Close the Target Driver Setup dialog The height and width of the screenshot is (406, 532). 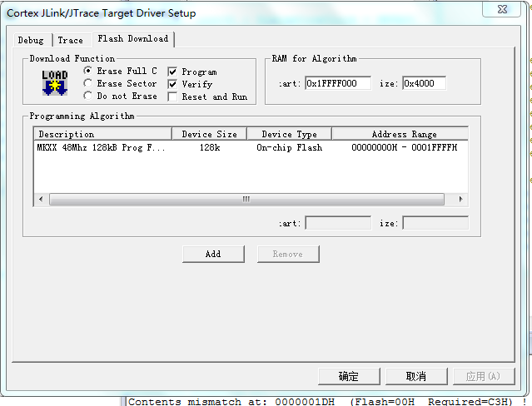tap(502, 9)
